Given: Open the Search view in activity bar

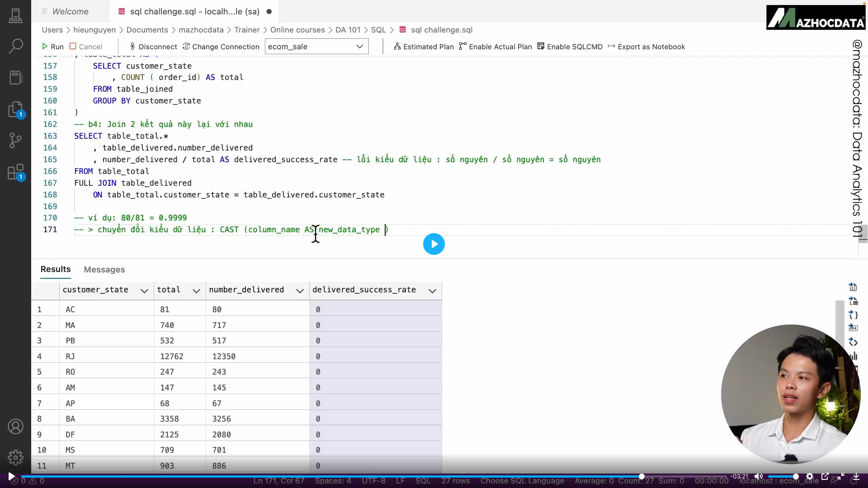Looking at the screenshot, I should [16, 46].
